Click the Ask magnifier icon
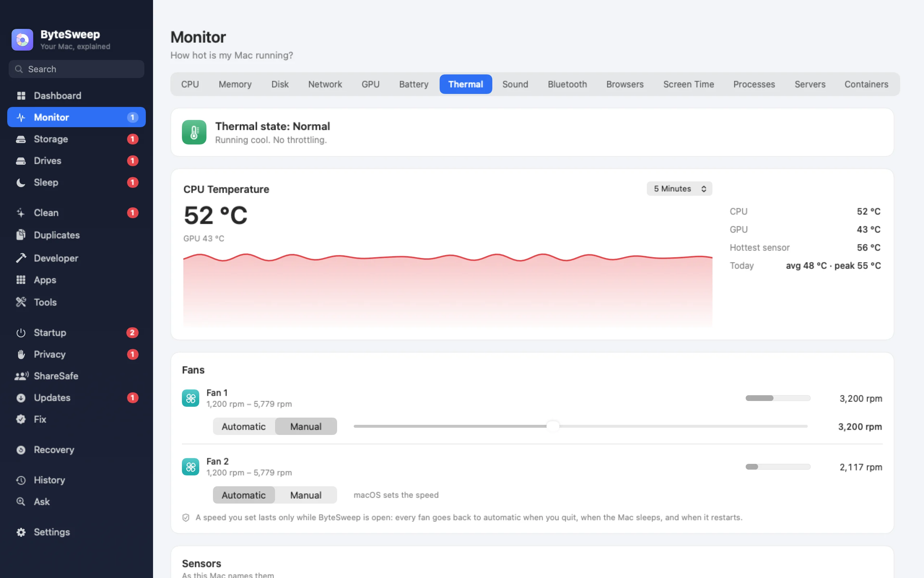This screenshot has width=924, height=578. click(21, 501)
